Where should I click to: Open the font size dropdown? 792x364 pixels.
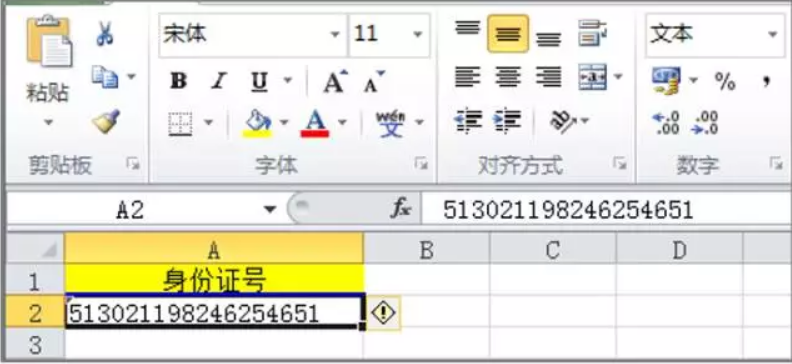[x=418, y=35]
